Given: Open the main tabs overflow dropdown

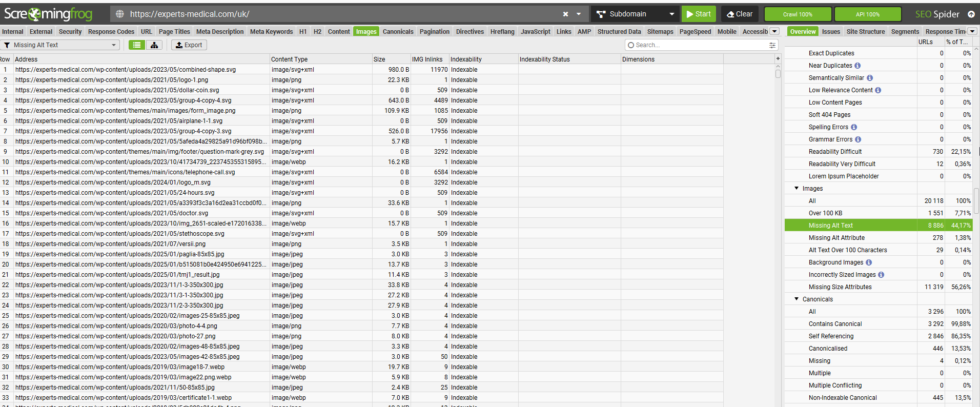Looking at the screenshot, I should [x=775, y=31].
